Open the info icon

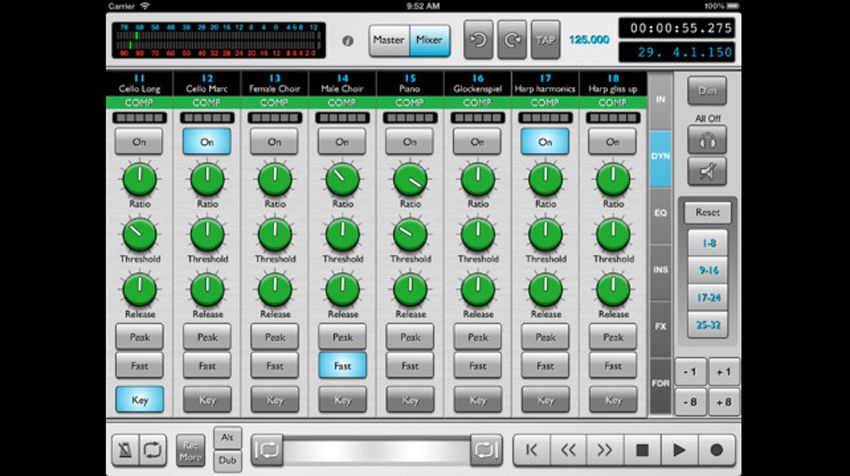click(x=347, y=41)
